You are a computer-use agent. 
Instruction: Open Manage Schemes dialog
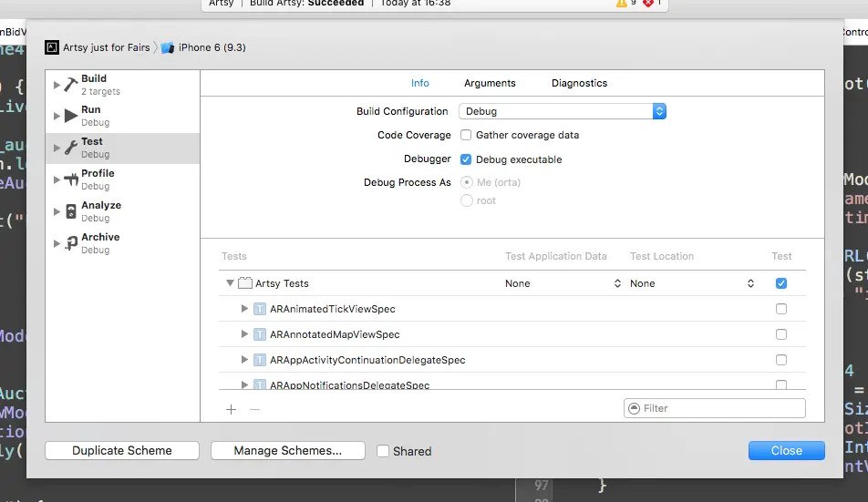288,451
